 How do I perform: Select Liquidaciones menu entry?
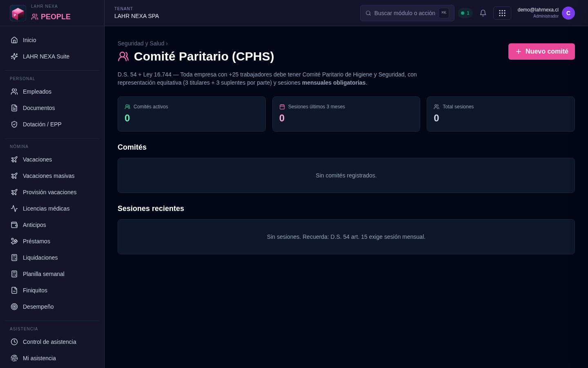52,258
